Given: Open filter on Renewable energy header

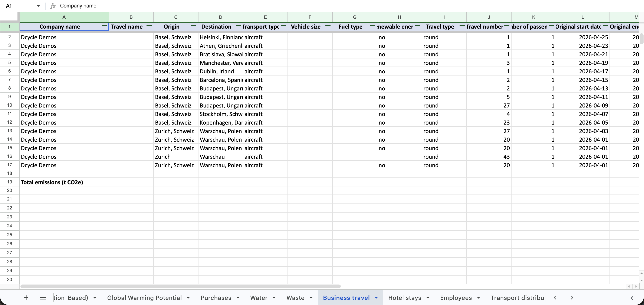Looking at the screenshot, I should point(417,27).
